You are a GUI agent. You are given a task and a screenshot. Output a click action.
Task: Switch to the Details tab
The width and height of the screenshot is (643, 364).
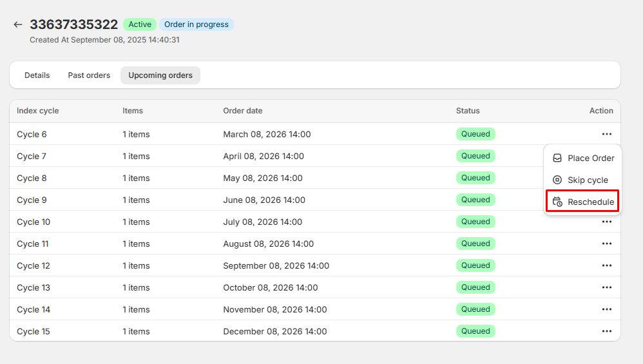pyautogui.click(x=37, y=75)
